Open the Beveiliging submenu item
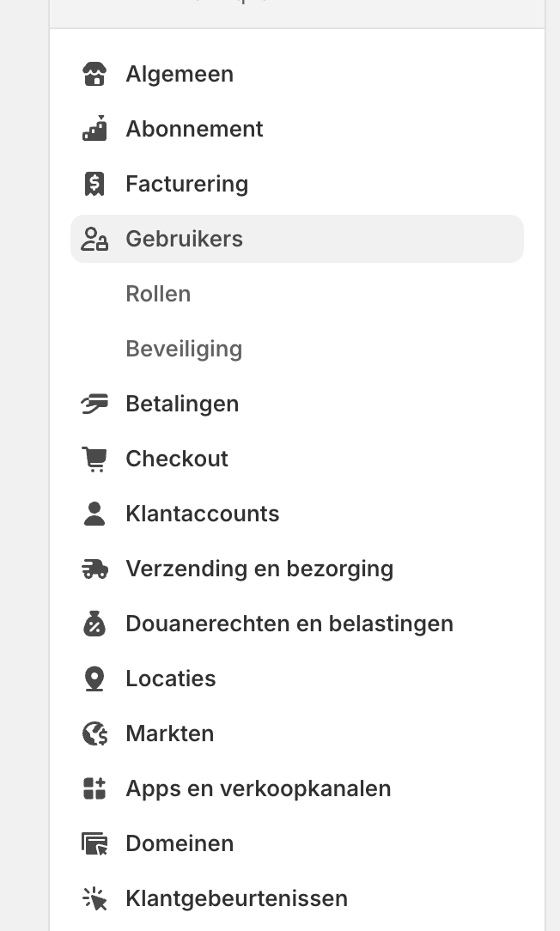 coord(184,349)
